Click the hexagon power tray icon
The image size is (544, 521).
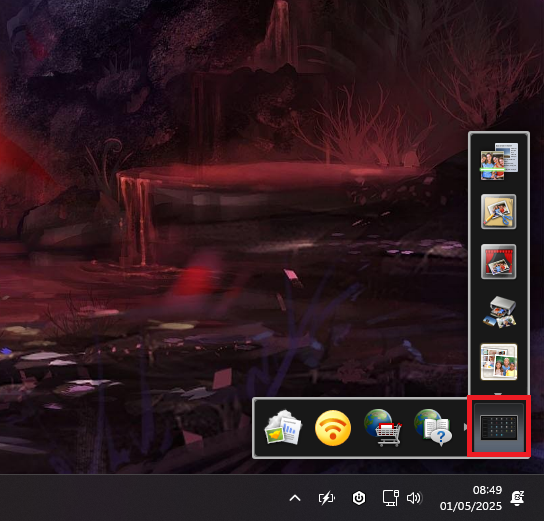[359, 498]
